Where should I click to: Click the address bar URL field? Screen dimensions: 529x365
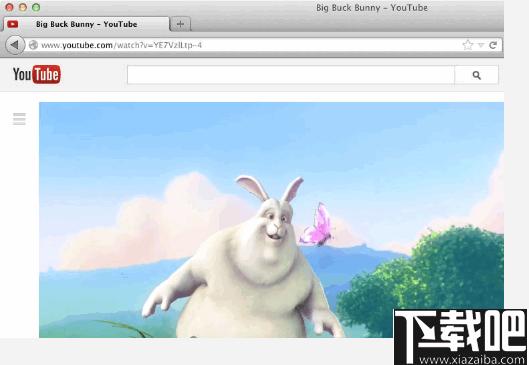coord(250,45)
